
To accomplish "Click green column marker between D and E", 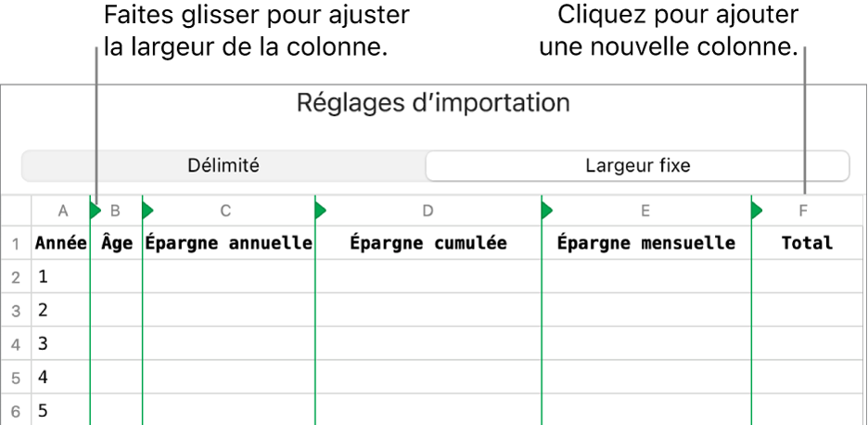I will (x=546, y=211).
